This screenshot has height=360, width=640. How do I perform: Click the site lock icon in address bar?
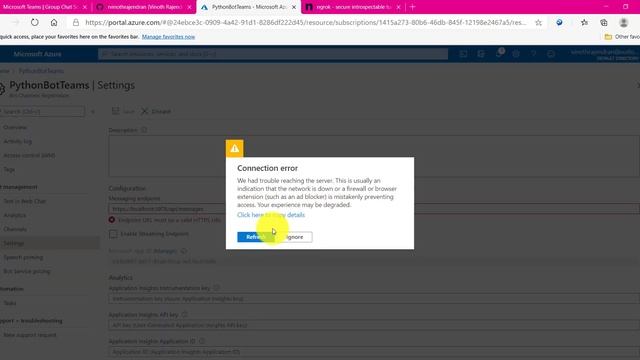(76, 22)
